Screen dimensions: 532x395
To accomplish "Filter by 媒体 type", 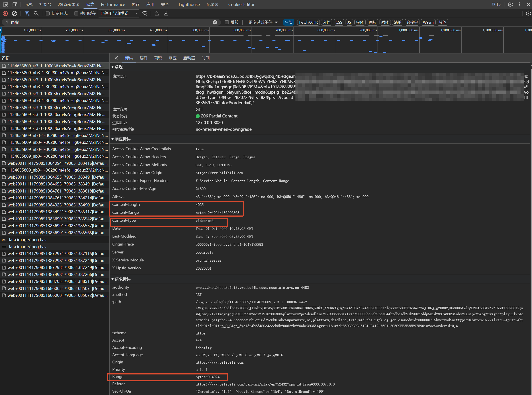I will click(x=385, y=22).
